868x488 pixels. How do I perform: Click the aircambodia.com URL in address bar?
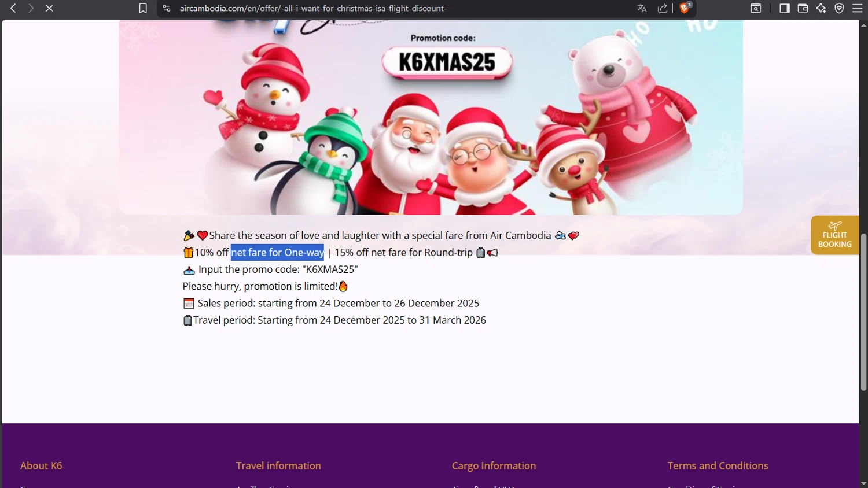point(313,8)
